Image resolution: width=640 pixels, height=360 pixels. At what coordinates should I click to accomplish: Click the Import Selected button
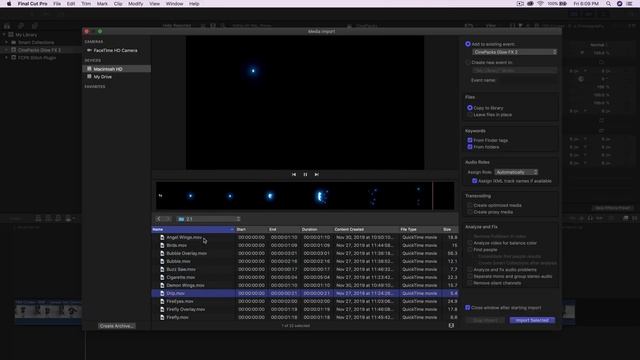point(532,320)
